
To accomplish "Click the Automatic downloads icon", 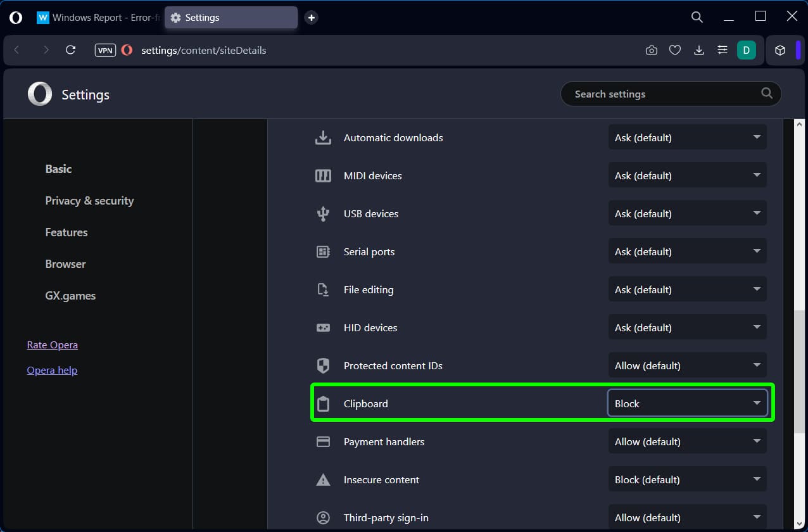I will point(324,137).
